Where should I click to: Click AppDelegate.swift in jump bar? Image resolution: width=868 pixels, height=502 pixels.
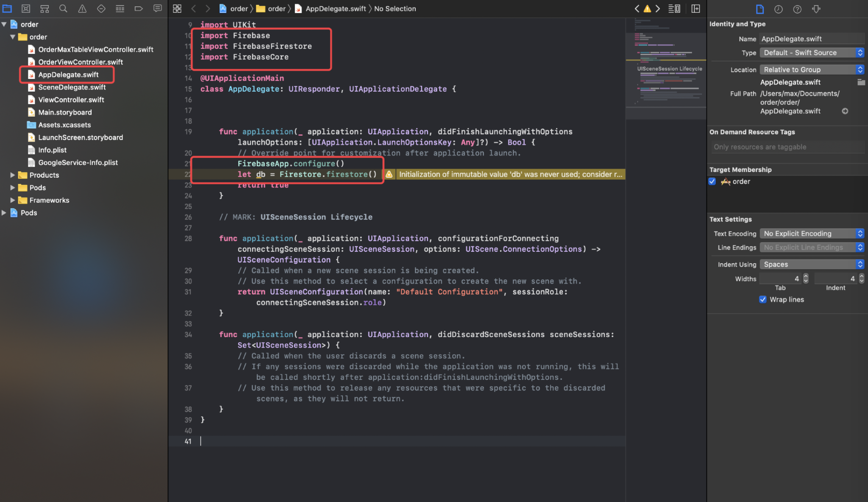coord(330,8)
